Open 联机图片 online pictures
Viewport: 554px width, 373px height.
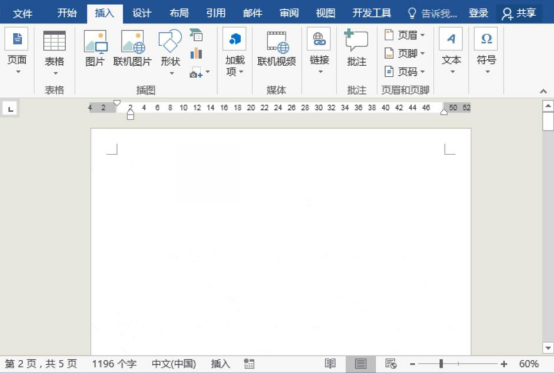coord(132,48)
